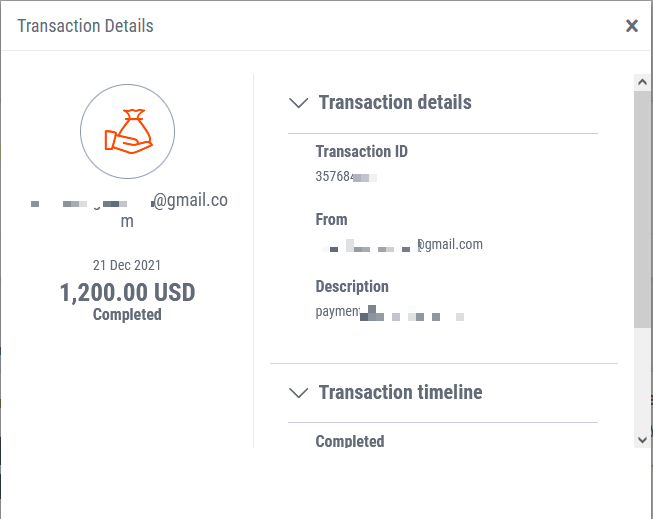This screenshot has height=519, width=653.
Task: Click the scrollbar down arrow
Action: click(x=642, y=438)
